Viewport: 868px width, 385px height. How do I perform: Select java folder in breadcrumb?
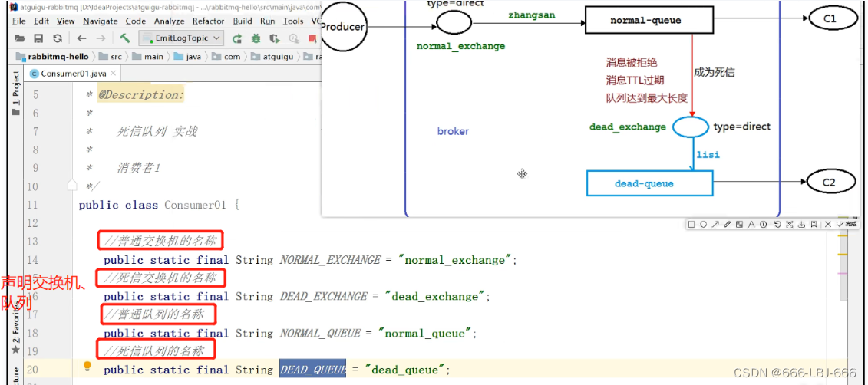coord(188,57)
